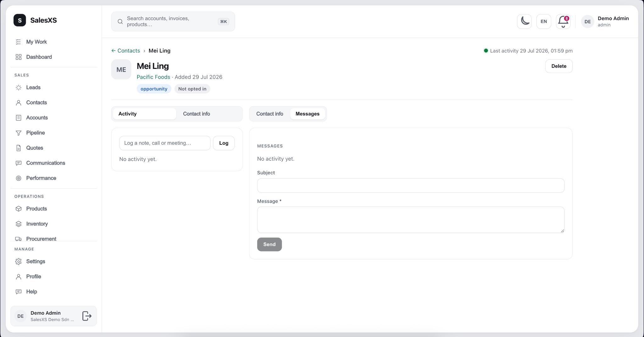Image resolution: width=644 pixels, height=337 pixels.
Task: Toggle dark mode with moon icon
Action: tap(524, 21)
